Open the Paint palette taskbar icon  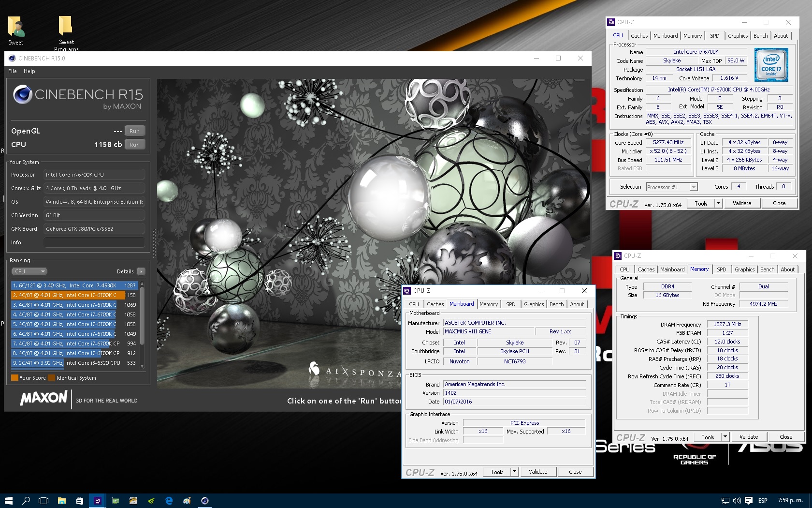pos(187,501)
